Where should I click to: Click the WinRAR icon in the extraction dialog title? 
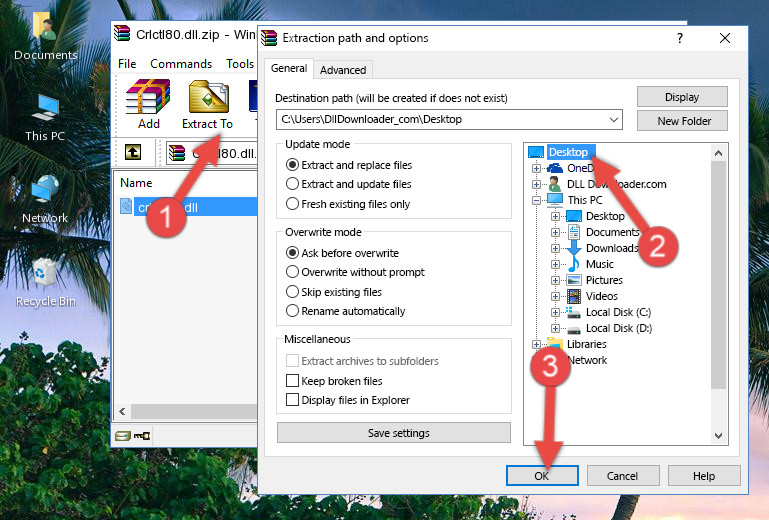[269, 38]
